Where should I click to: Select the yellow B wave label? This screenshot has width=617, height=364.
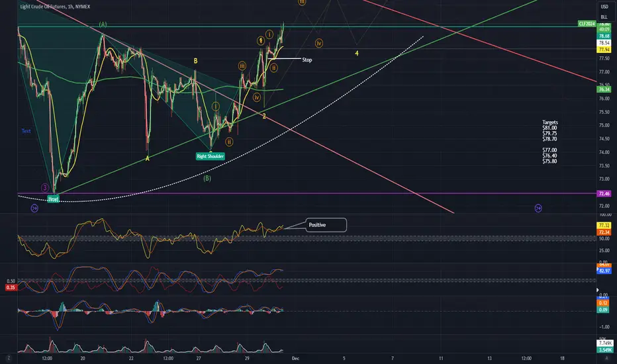[x=195, y=61]
